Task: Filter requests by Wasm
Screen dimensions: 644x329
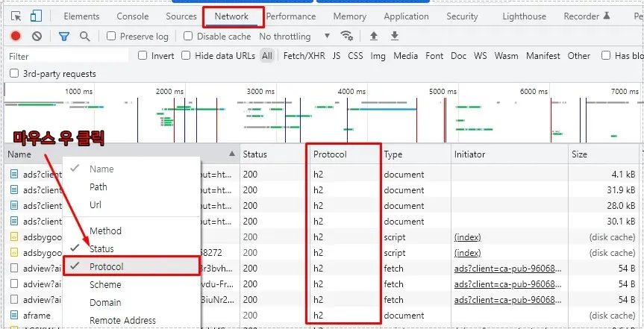Action: pyautogui.click(x=507, y=55)
